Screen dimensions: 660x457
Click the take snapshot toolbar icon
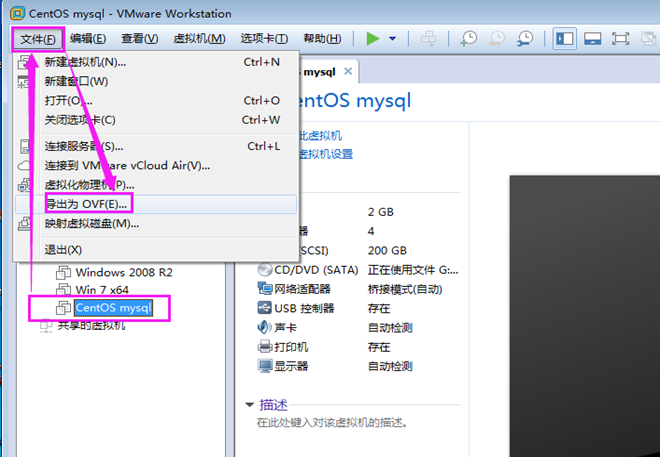[468, 39]
